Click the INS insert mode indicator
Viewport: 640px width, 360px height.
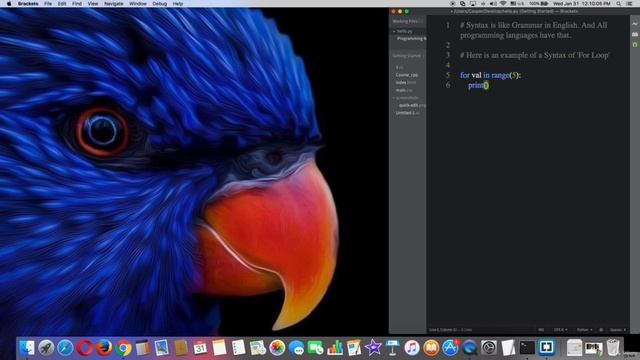click(x=541, y=330)
